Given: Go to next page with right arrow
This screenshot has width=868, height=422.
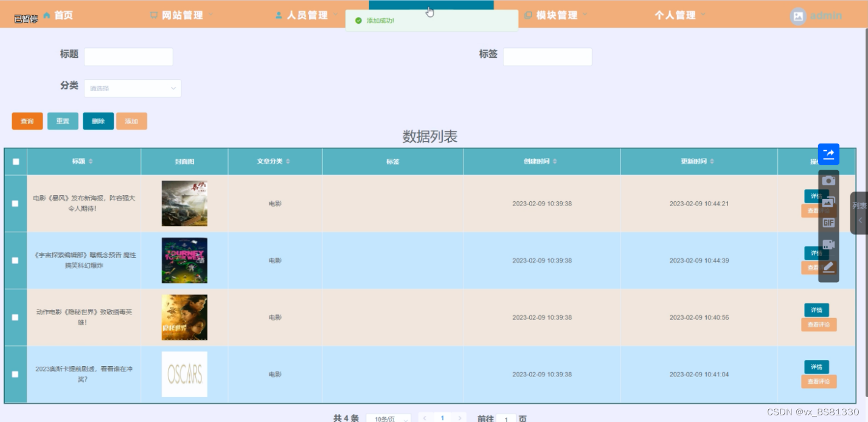Looking at the screenshot, I should tap(460, 418).
